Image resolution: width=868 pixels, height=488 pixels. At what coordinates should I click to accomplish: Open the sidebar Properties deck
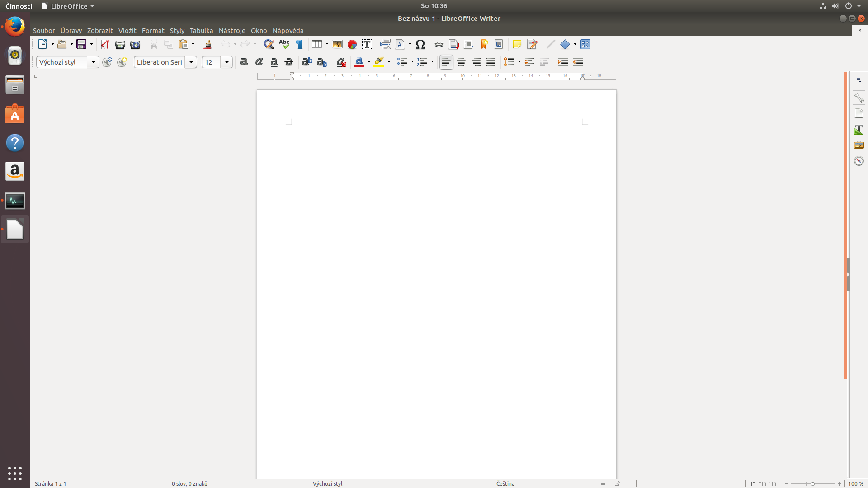click(859, 98)
